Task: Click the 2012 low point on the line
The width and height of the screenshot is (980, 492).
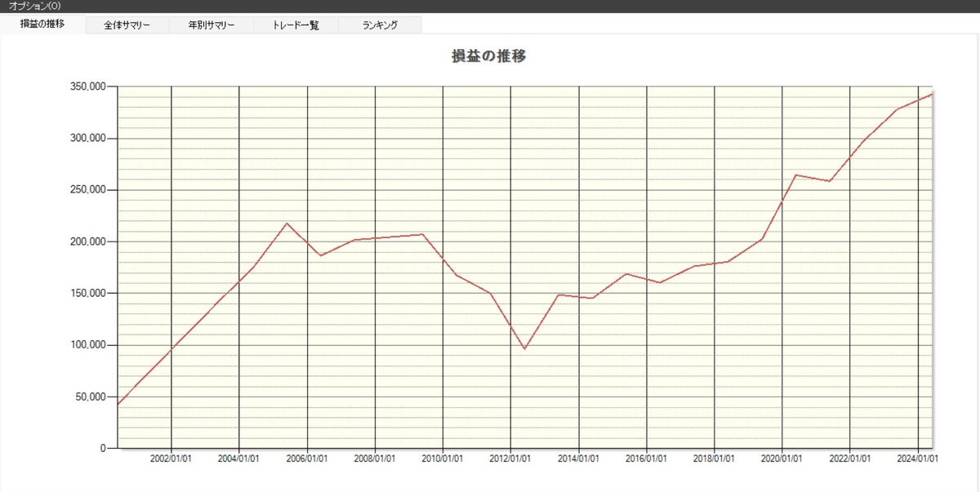Action: 524,348
